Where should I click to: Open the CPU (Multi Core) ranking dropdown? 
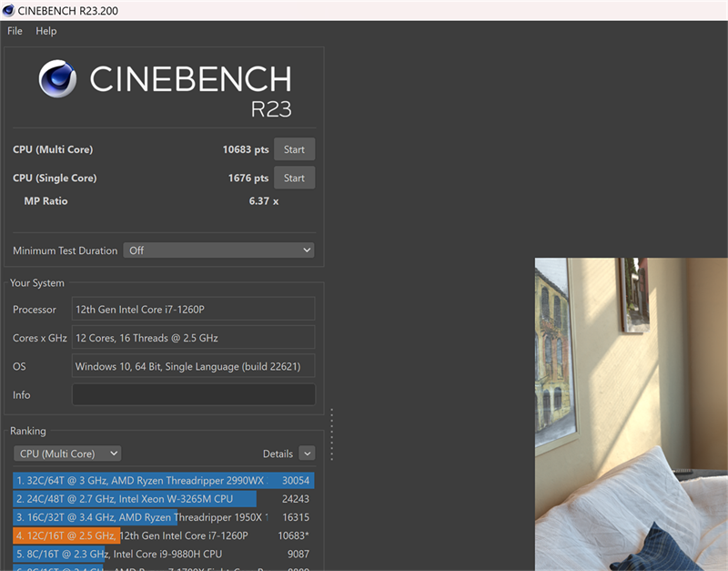[67, 454]
